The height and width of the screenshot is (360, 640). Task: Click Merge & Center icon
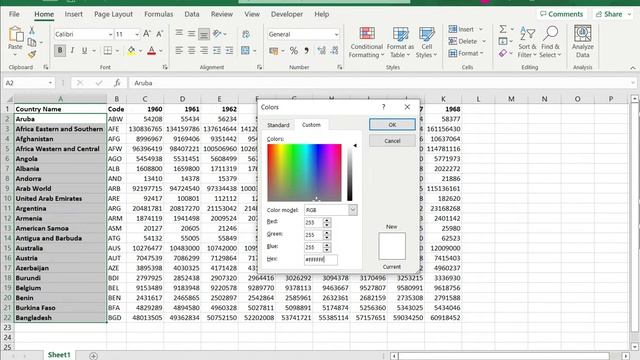point(245,50)
